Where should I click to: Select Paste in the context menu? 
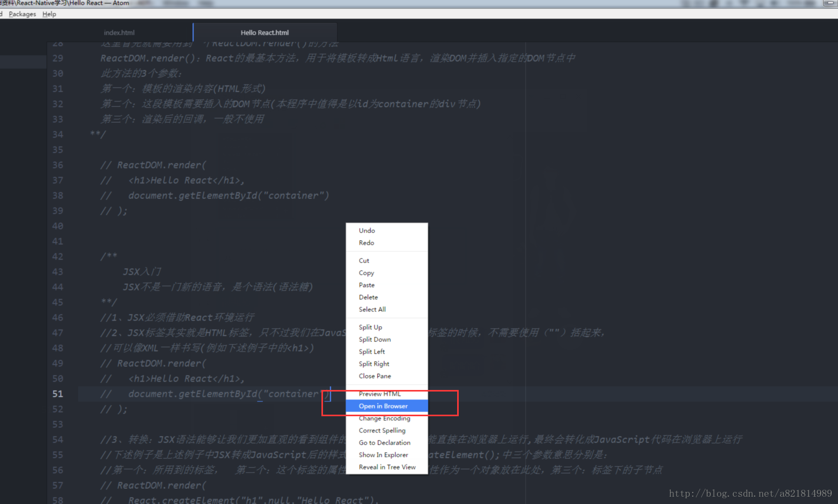point(387,285)
